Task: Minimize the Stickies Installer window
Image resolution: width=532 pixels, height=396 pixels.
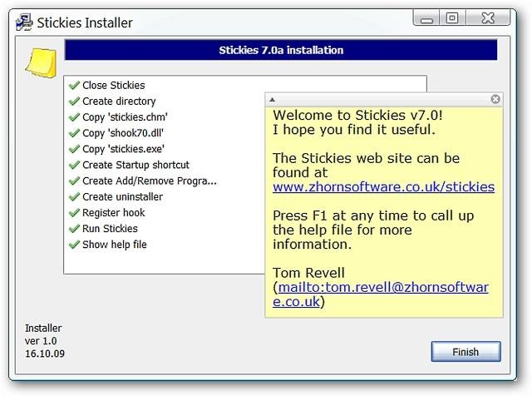Action: click(x=426, y=17)
